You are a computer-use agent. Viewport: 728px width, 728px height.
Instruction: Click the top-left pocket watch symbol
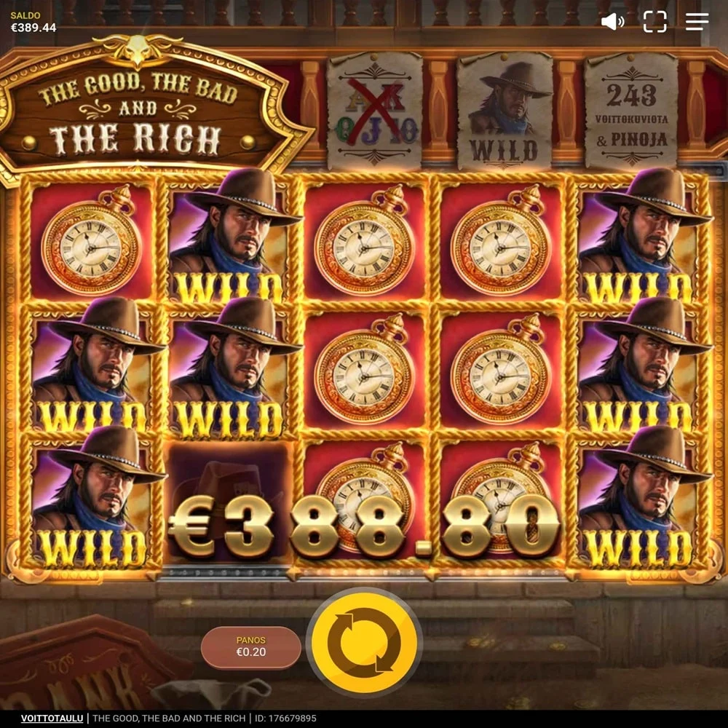(x=92, y=242)
